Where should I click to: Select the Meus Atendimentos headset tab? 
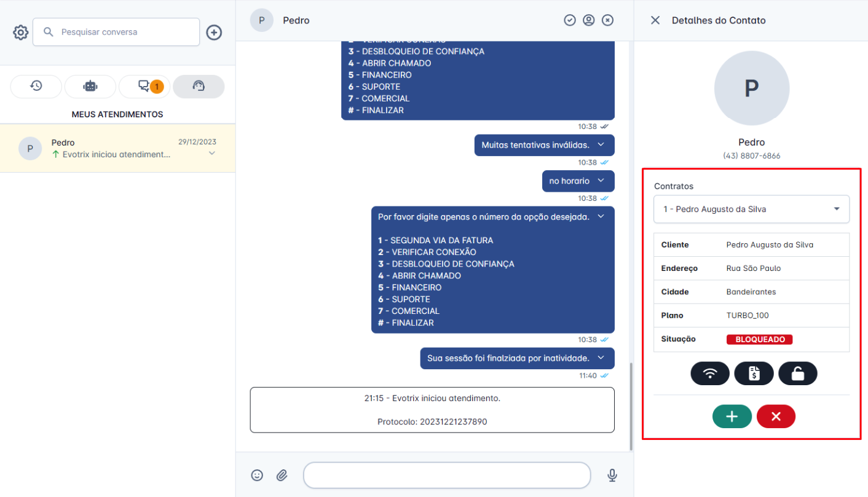click(199, 86)
